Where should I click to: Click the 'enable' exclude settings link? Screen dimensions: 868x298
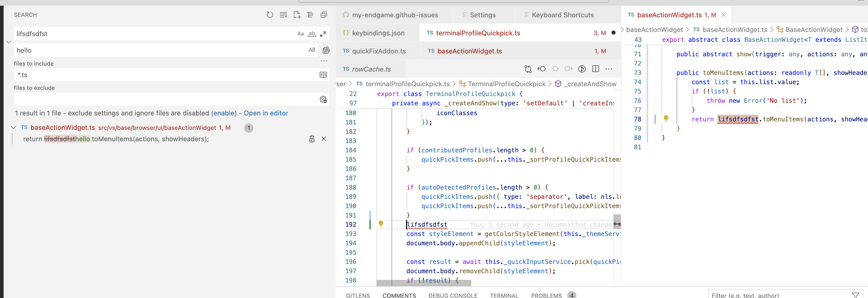pyautogui.click(x=224, y=113)
